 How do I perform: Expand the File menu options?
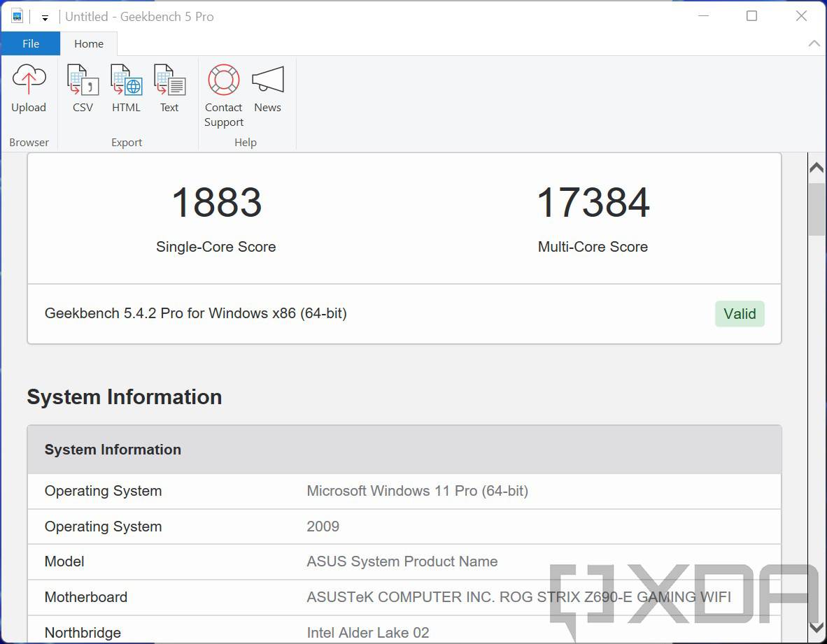tap(30, 43)
